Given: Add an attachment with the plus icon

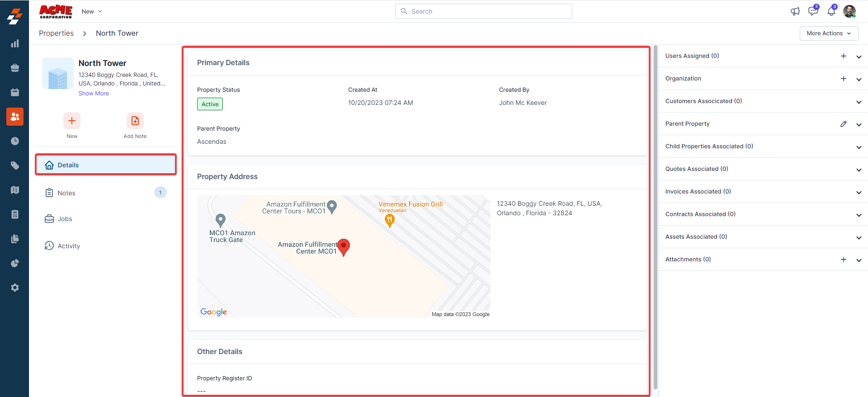Looking at the screenshot, I should tap(843, 260).
